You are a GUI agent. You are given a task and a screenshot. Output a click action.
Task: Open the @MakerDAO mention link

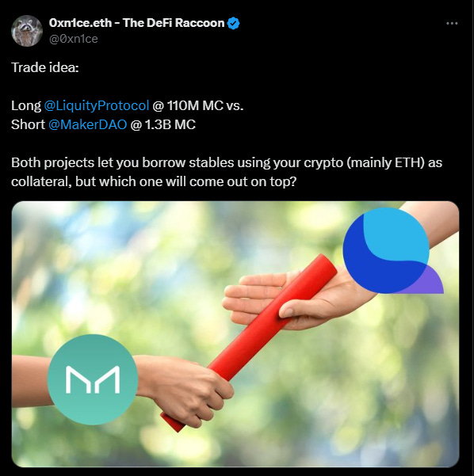point(87,124)
